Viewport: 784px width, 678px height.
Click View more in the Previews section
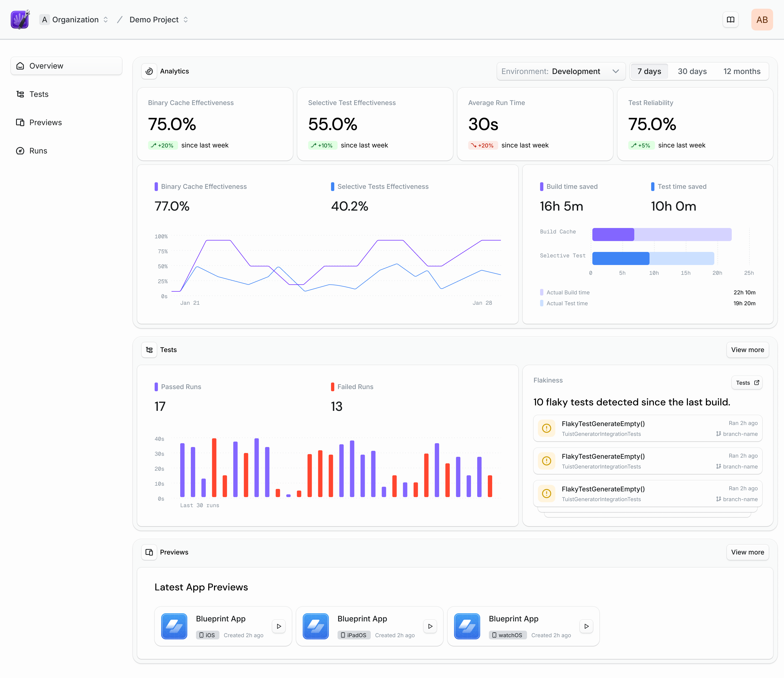click(747, 552)
